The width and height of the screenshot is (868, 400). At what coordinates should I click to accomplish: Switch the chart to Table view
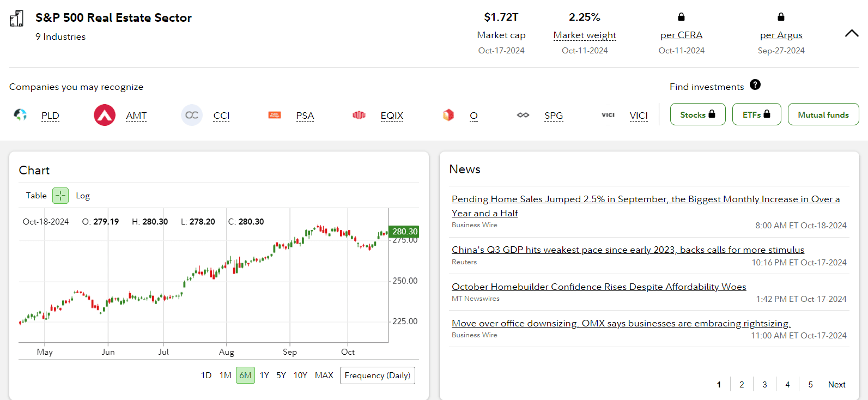37,196
